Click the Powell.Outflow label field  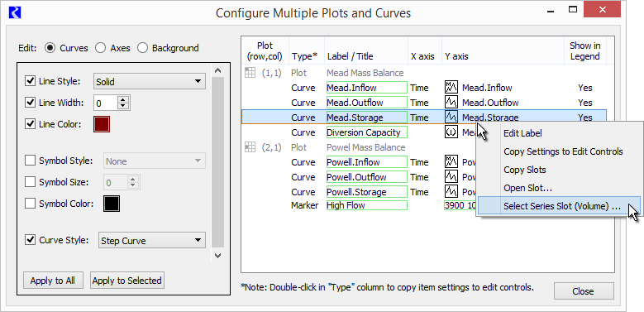point(366,177)
